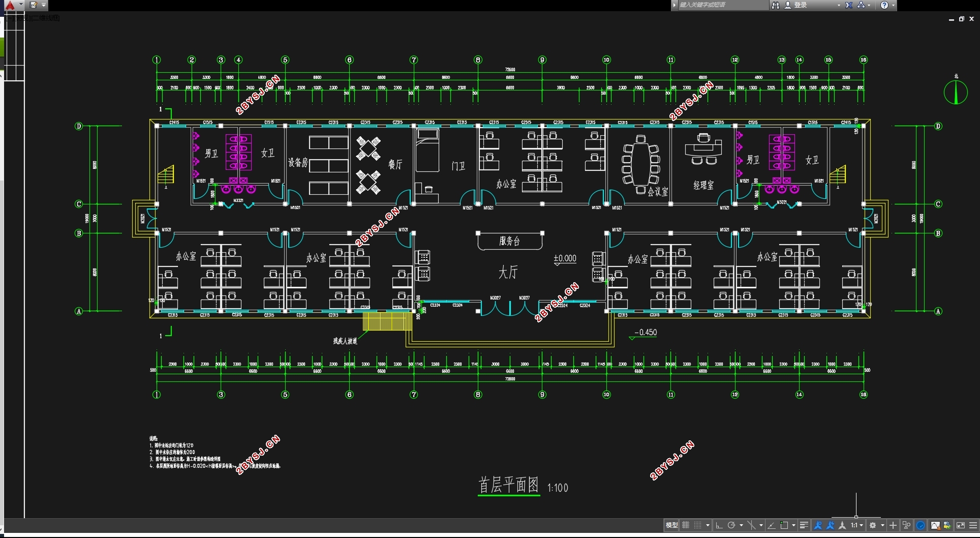Toggle annotation visibility icon

[x=818, y=525]
